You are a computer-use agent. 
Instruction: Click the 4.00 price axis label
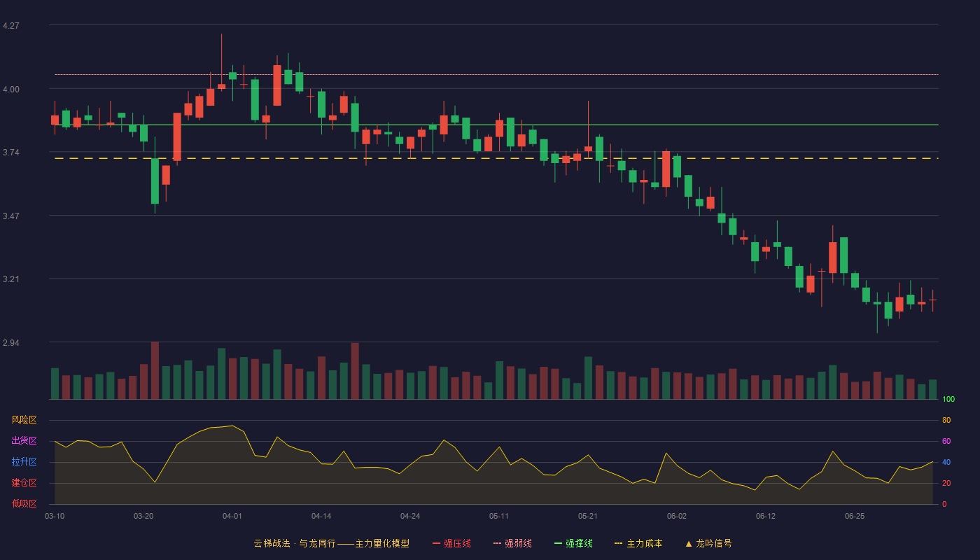11,90
